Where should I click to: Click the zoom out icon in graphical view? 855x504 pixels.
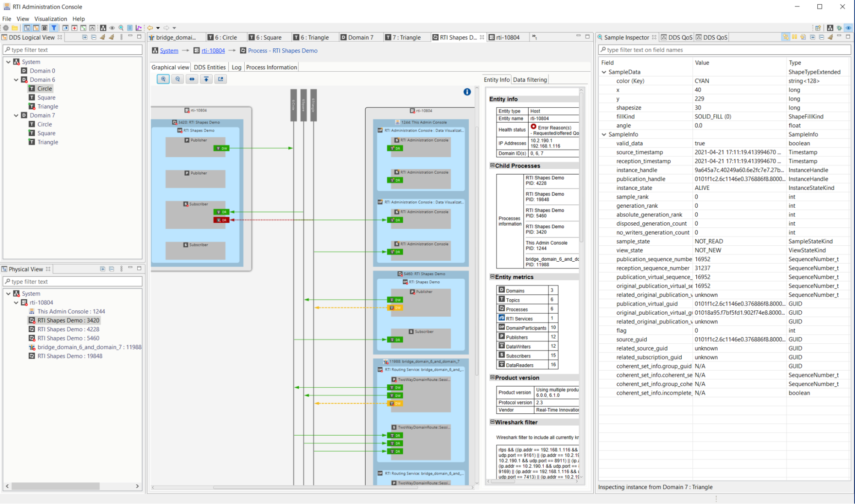[x=178, y=79]
